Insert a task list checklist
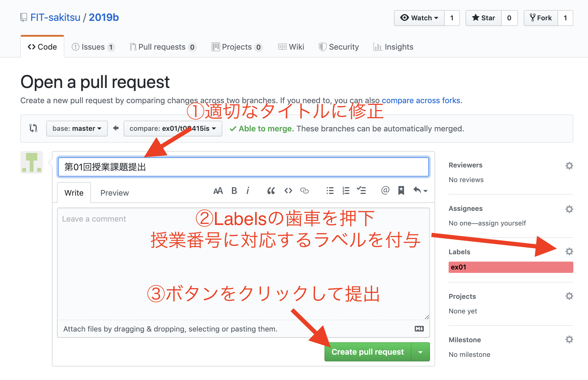Viewport: 588px width, 380px height. click(362, 191)
